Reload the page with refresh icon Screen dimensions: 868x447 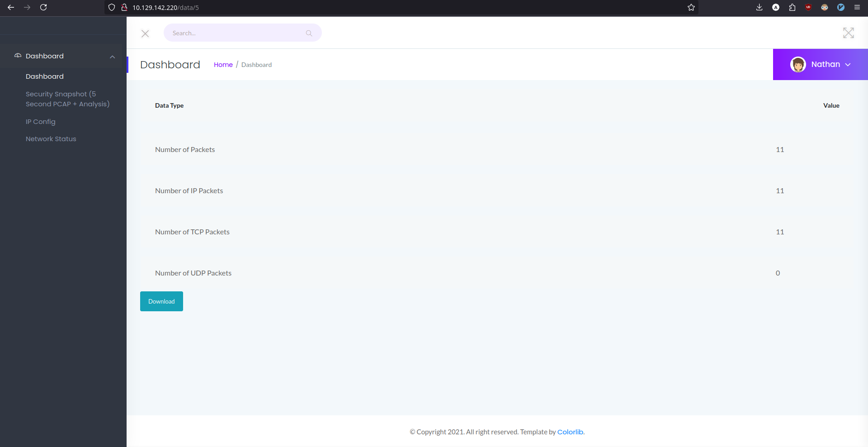pyautogui.click(x=43, y=7)
